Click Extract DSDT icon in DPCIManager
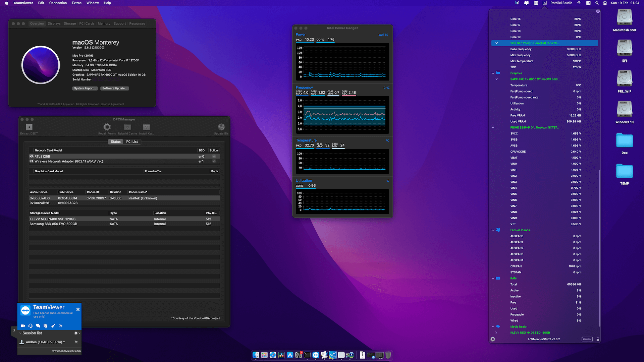Image resolution: width=644 pixels, height=362 pixels. pyautogui.click(x=29, y=127)
